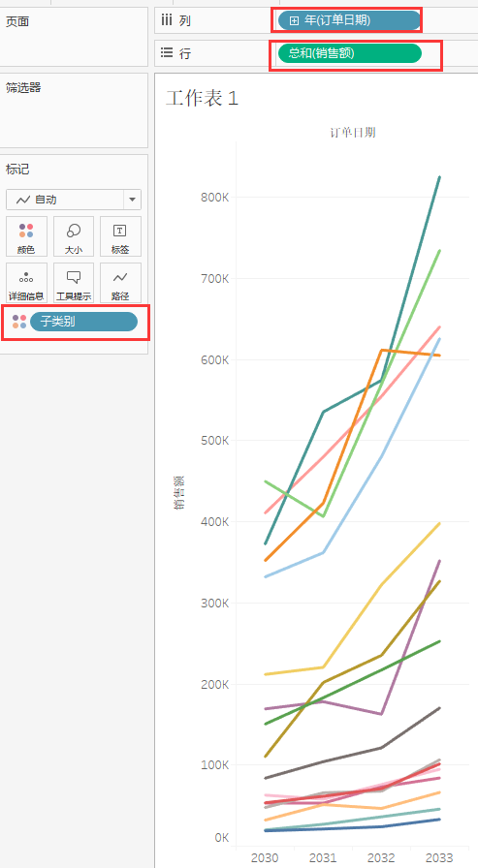This screenshot has width=478, height=868.
Task: Open the mark type dropdown arrow
Action: (x=132, y=200)
